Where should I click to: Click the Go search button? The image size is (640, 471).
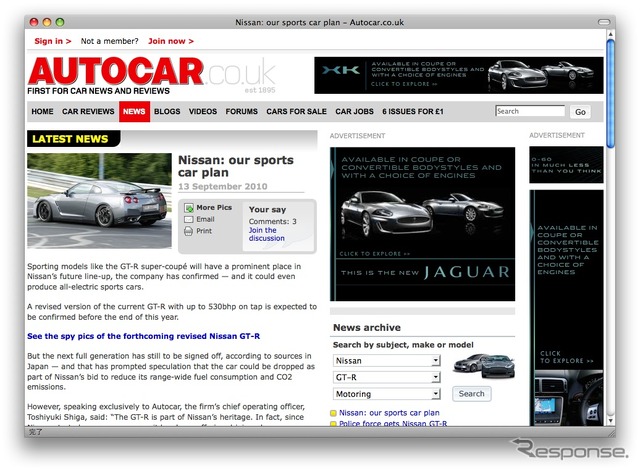[580, 112]
